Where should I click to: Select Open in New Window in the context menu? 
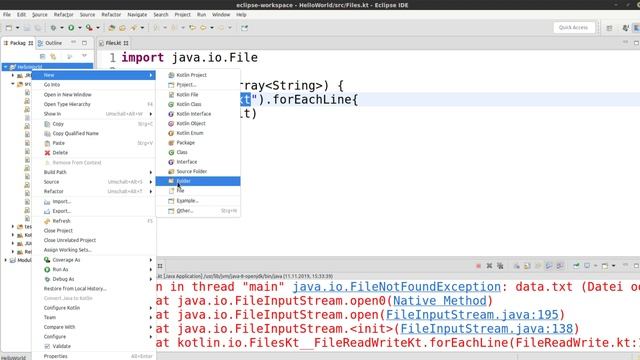tap(94, 94)
